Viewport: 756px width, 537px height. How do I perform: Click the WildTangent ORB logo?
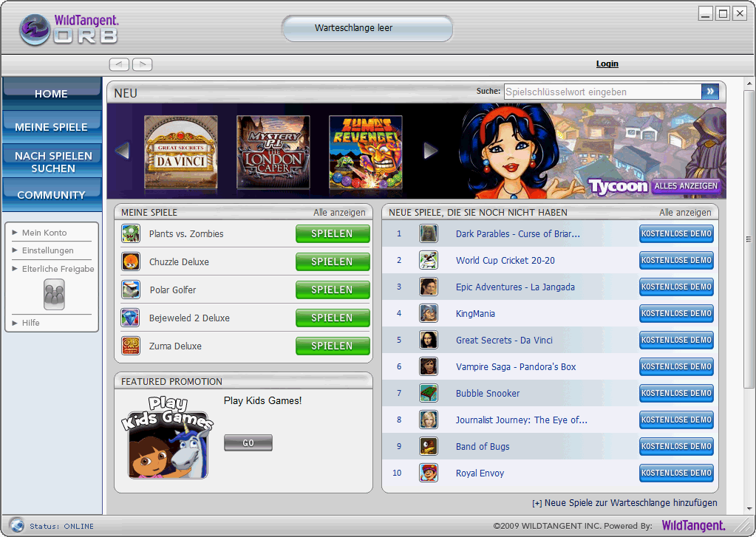[69, 29]
